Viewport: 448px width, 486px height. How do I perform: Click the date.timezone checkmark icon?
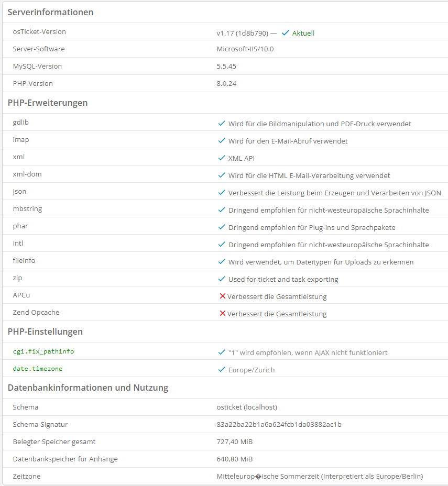point(222,370)
